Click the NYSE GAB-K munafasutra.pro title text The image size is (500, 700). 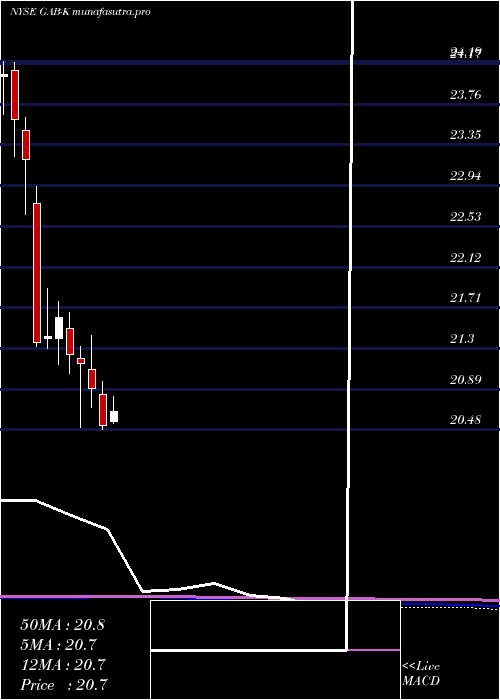coord(80,12)
